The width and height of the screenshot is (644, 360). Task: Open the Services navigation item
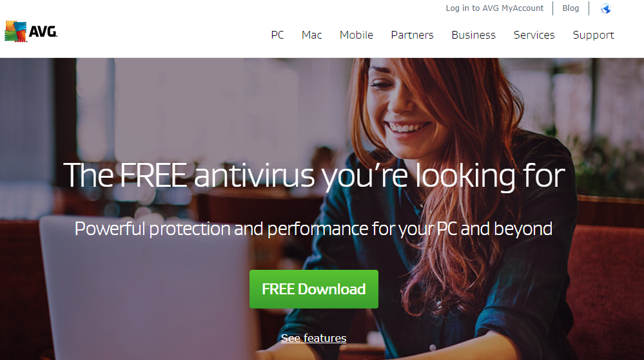pos(534,35)
